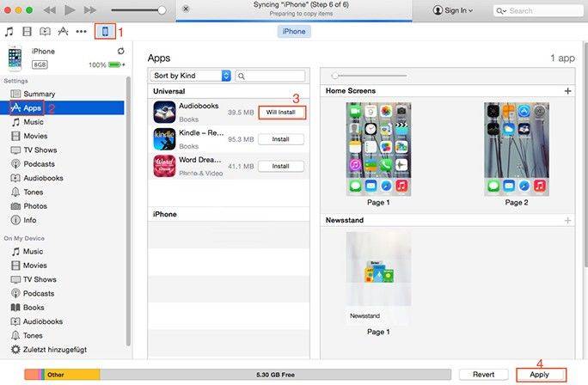588x385 pixels.
Task: Open the Sort by Kind dropdown
Action: tap(191, 76)
